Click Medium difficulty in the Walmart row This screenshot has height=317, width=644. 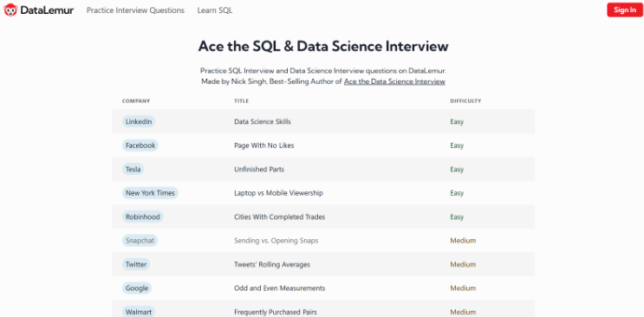[x=463, y=312]
